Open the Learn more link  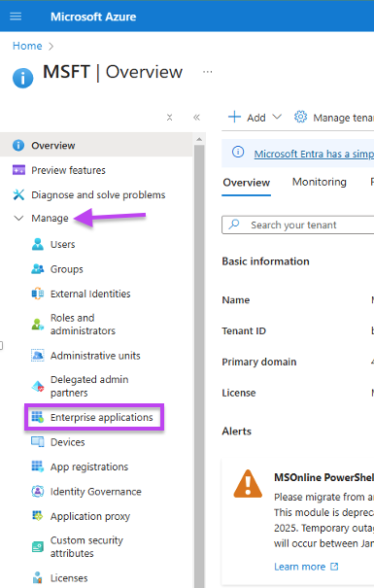[x=299, y=567]
